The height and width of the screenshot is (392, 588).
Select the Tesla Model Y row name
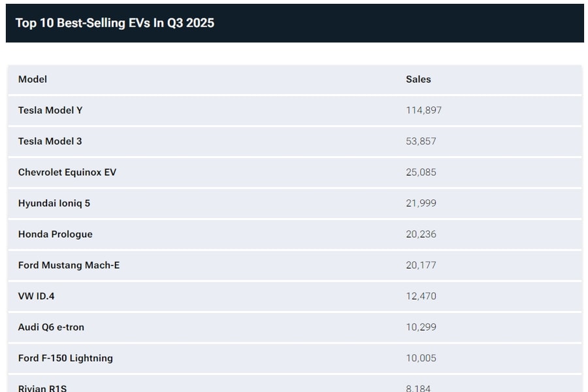pos(50,110)
